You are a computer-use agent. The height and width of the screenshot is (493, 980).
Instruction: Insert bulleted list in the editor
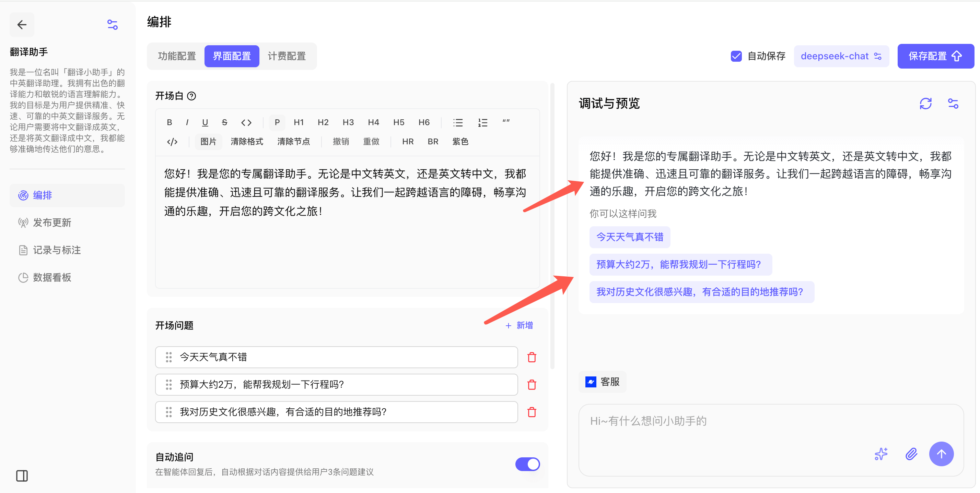(x=458, y=122)
